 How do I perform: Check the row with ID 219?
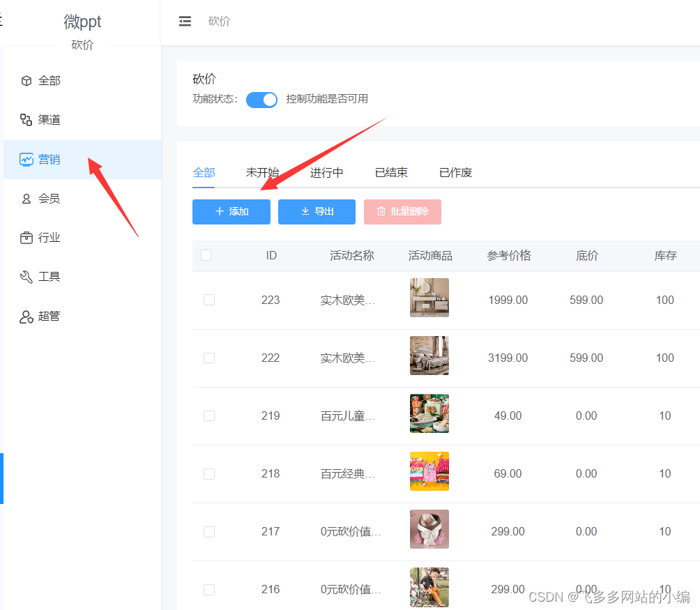pos(209,416)
